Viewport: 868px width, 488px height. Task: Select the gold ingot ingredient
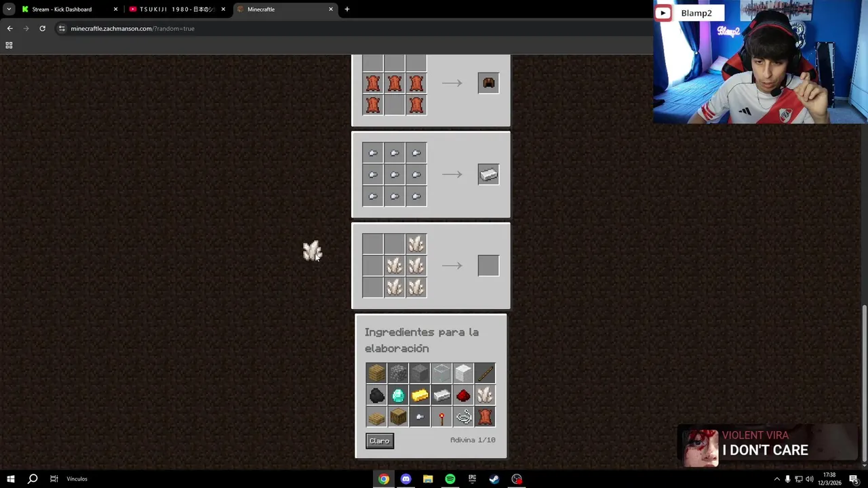420,394
